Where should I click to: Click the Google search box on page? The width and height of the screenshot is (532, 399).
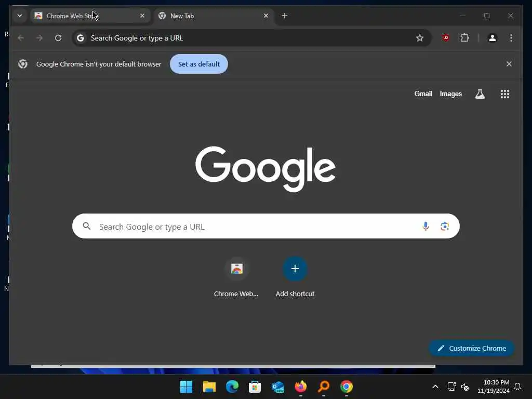pyautogui.click(x=265, y=227)
